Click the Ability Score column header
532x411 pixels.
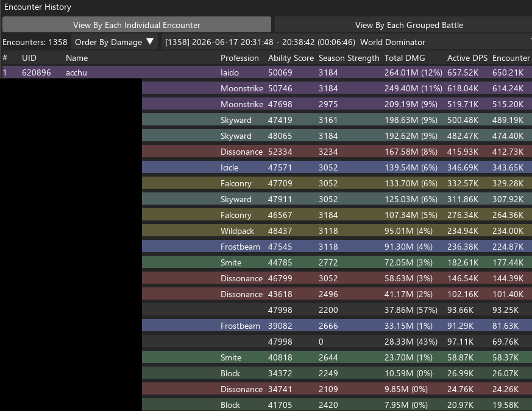point(291,58)
